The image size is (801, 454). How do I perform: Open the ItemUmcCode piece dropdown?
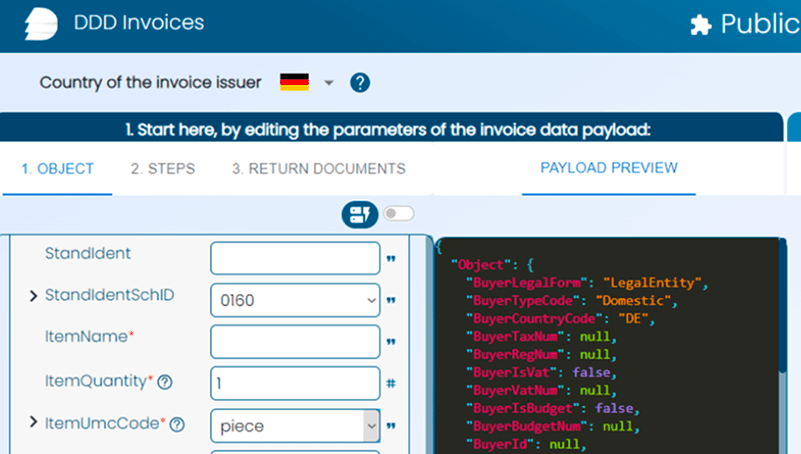click(295, 425)
